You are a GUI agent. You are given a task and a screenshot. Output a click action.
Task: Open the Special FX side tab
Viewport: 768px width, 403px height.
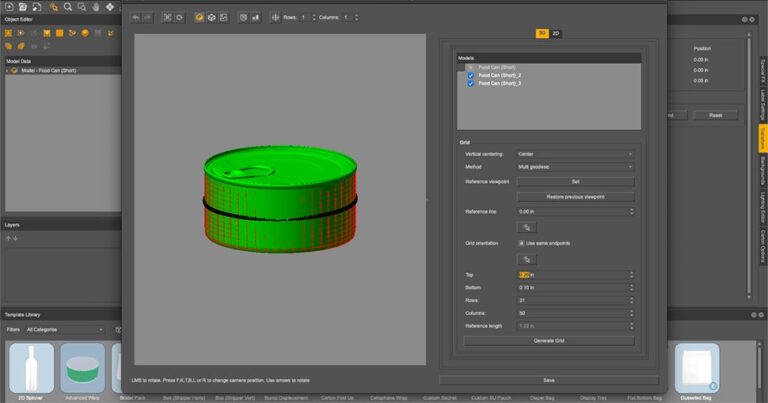tap(763, 71)
